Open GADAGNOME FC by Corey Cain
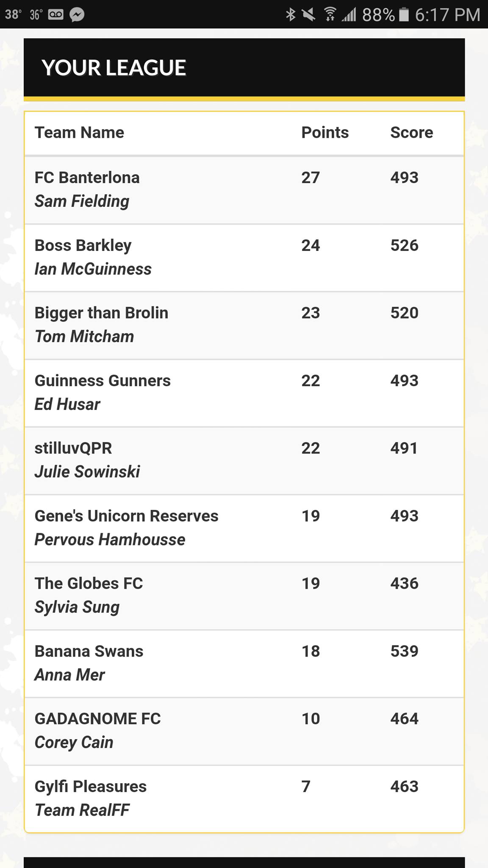Screen dimensions: 488x868 [x=244, y=731]
